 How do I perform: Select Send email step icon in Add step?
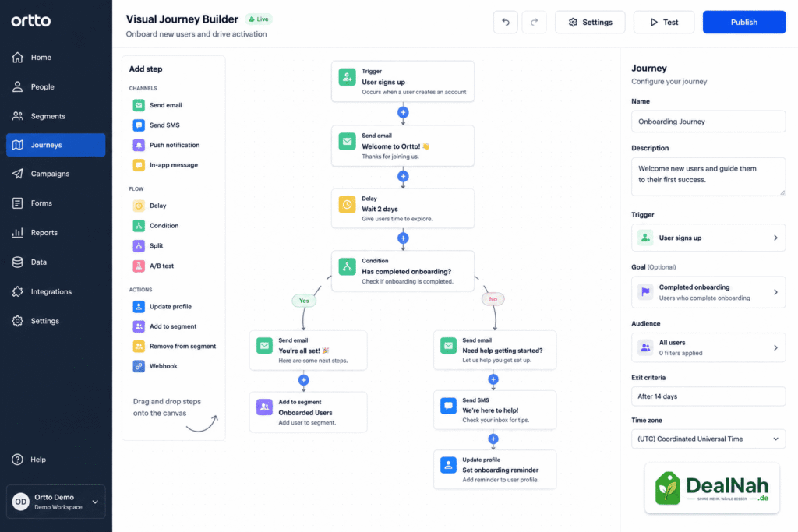[x=139, y=105]
